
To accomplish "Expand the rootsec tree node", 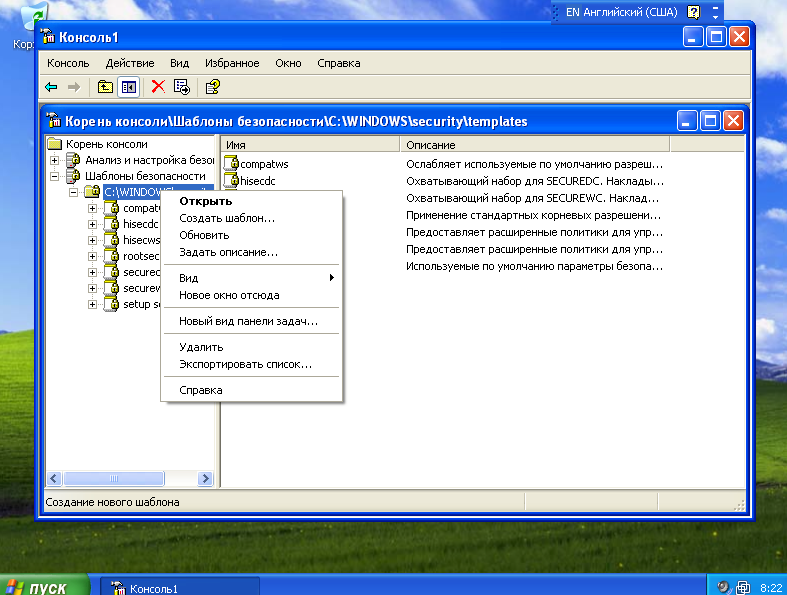I will (92, 257).
